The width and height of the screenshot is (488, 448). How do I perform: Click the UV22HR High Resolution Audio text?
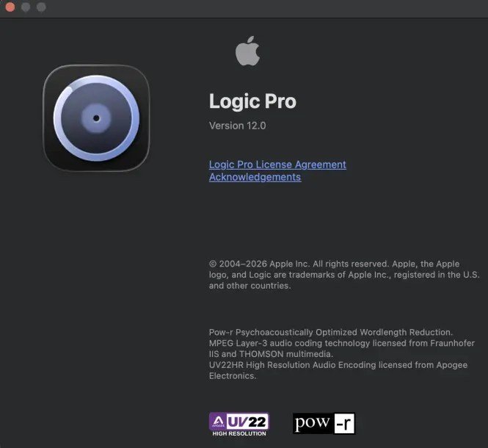click(x=338, y=370)
